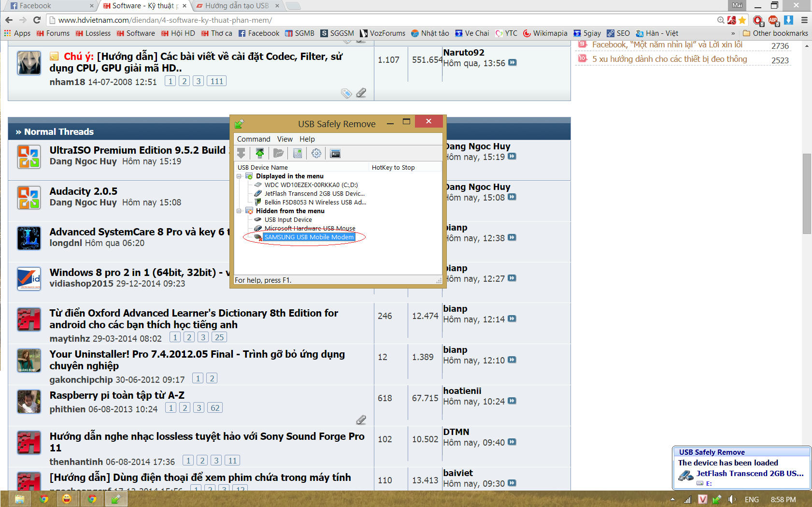This screenshot has height=507, width=812.
Task: Open USB Safely Remove options gear icon
Action: coord(316,153)
